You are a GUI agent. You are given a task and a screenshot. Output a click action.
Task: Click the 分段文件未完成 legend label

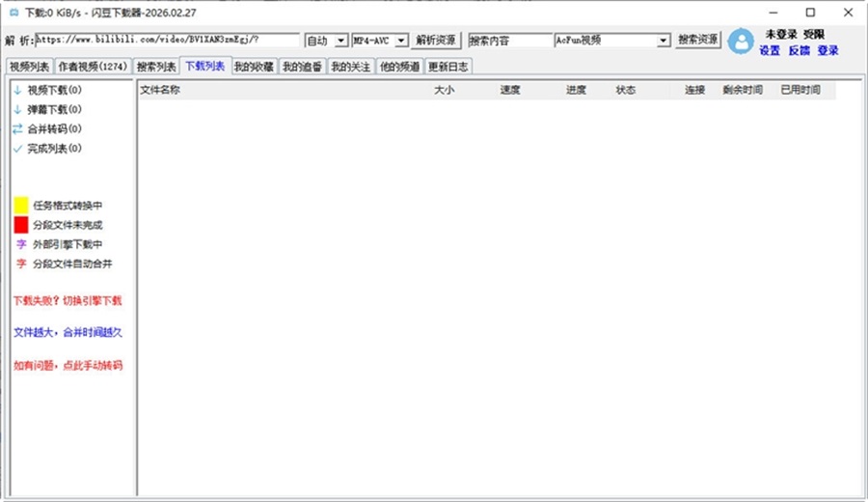[68, 225]
